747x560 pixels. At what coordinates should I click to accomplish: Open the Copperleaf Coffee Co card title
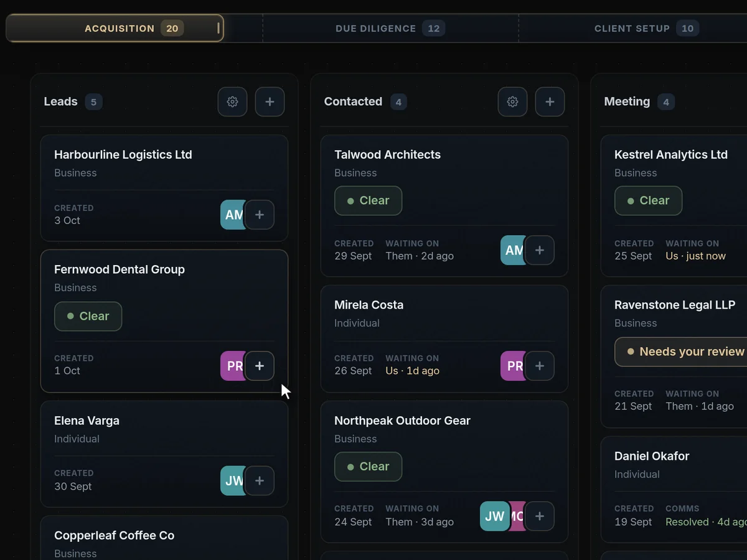point(115,535)
